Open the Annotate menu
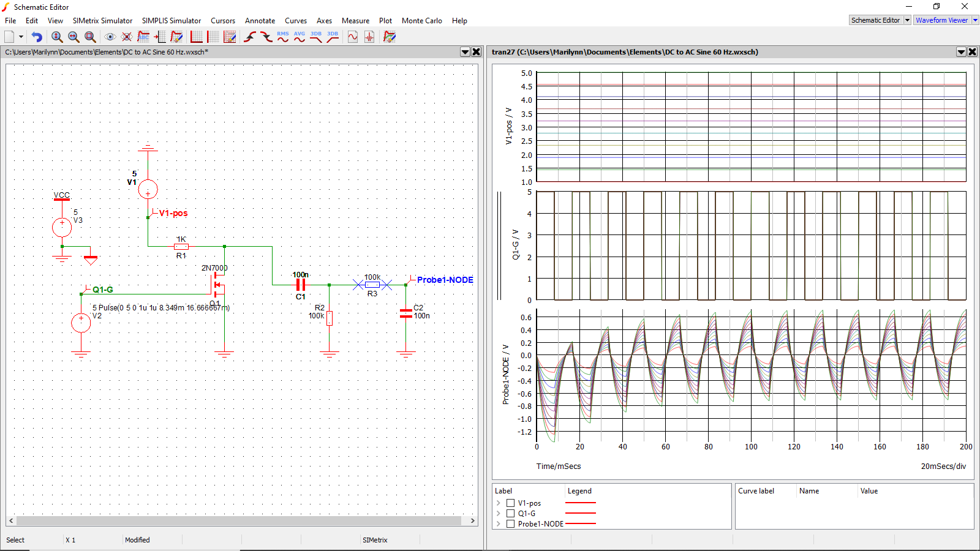 [260, 21]
